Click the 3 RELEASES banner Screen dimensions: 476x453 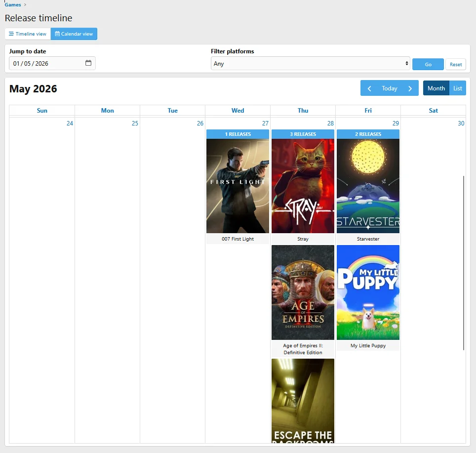(303, 134)
